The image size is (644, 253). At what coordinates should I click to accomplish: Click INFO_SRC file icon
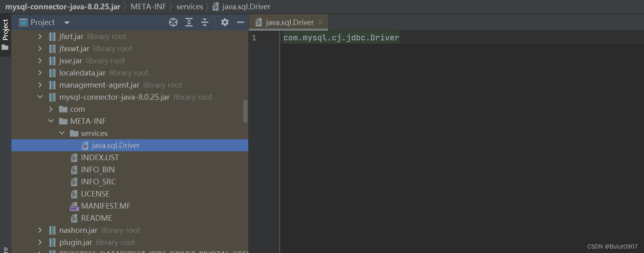pos(74,182)
